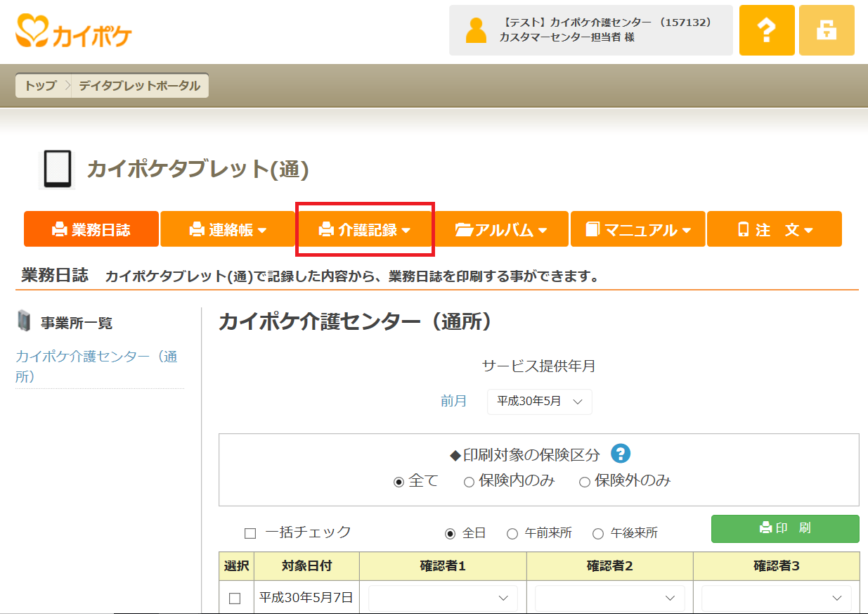Open the 連絡帳 dropdown menu
Screen dimensions: 868x614
(x=228, y=229)
